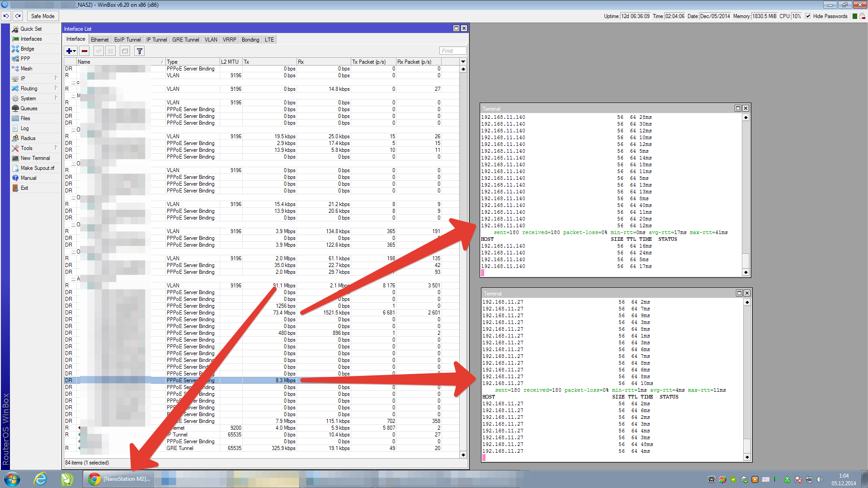
Task: Toggle Safe Mode
Action: [42, 16]
